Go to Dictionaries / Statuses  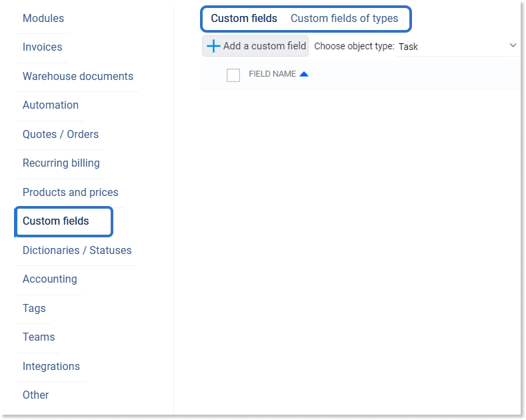77,251
